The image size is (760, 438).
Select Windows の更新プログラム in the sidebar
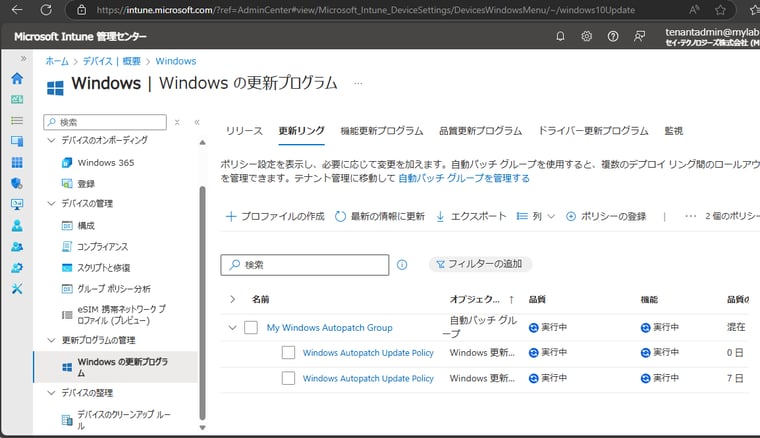pos(115,367)
